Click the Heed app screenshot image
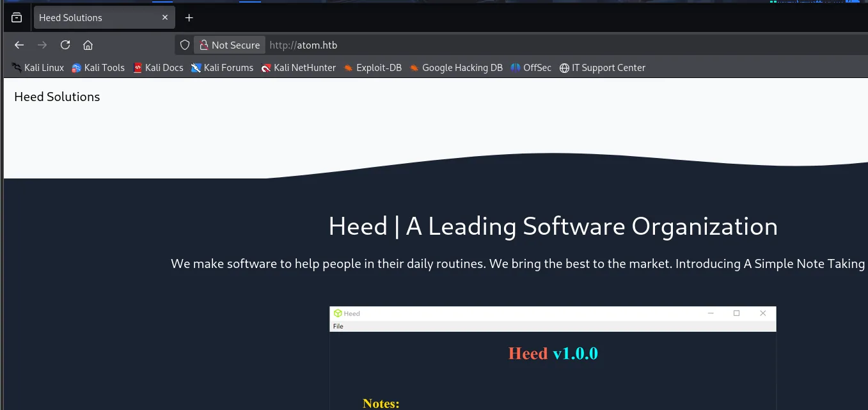The height and width of the screenshot is (410, 868). 553,358
